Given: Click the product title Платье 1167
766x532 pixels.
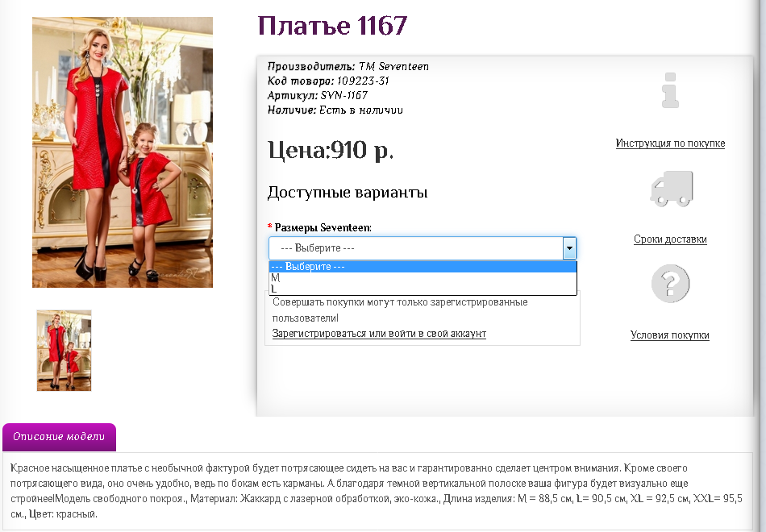Looking at the screenshot, I should (x=331, y=27).
